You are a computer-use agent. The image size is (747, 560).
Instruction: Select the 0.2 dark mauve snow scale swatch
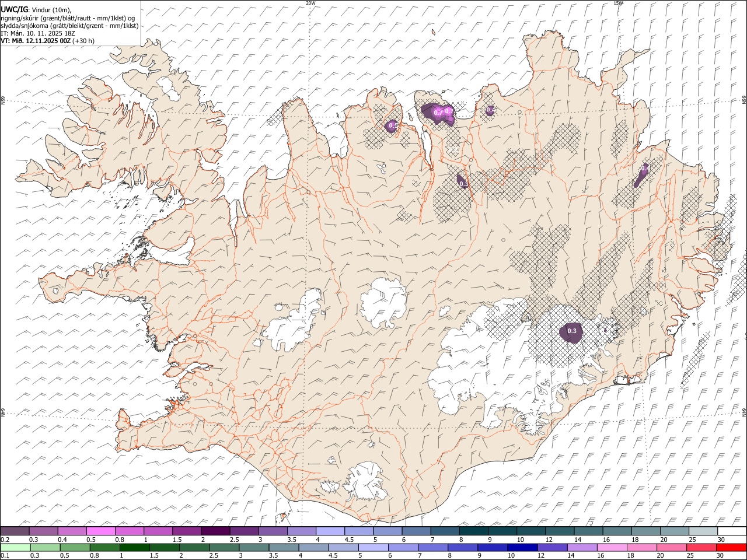pyautogui.click(x=15, y=531)
